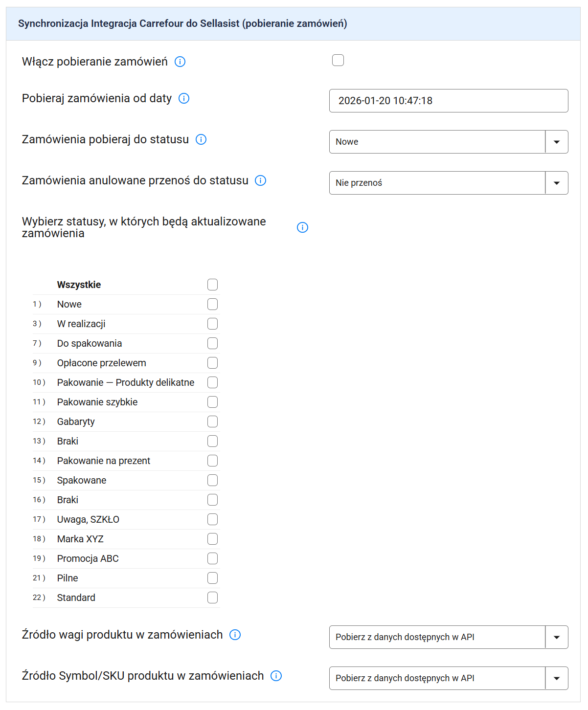Click info icon beside Włącz pobieranie zamówień
This screenshot has height=710, width=588.
pyautogui.click(x=180, y=62)
